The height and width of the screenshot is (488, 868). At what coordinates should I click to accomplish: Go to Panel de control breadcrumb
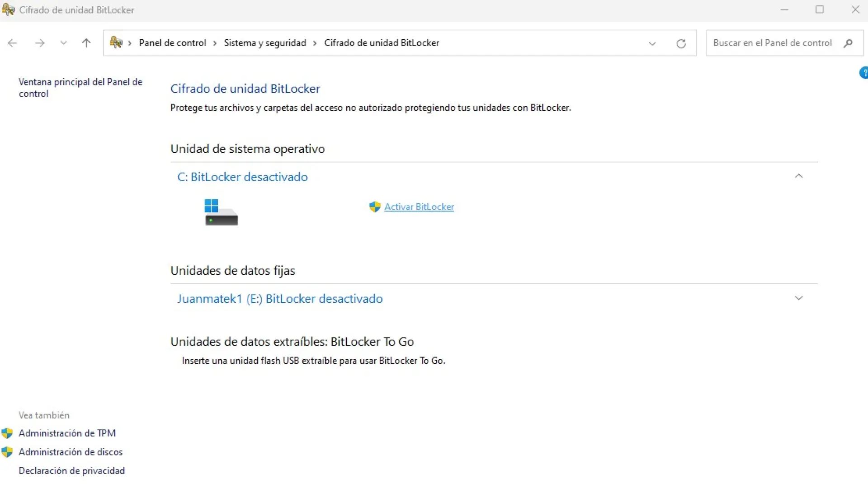(x=172, y=43)
